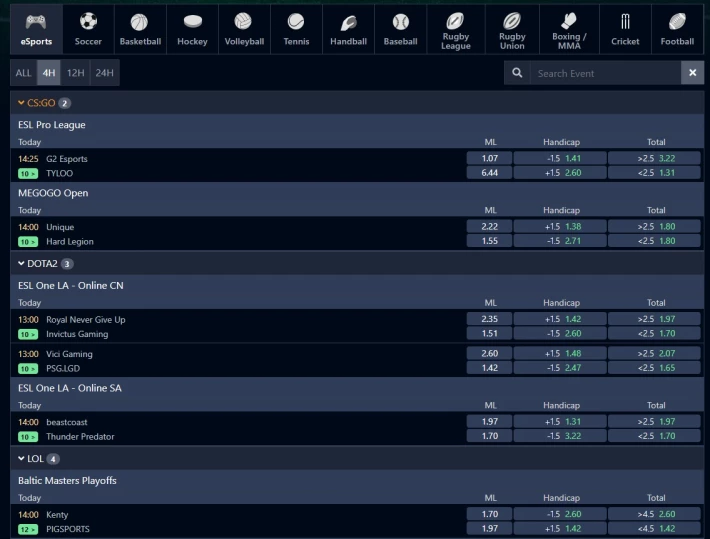The width and height of the screenshot is (710, 539).
Task: Pick over 2.5 total at 3.22
Action: click(654, 158)
